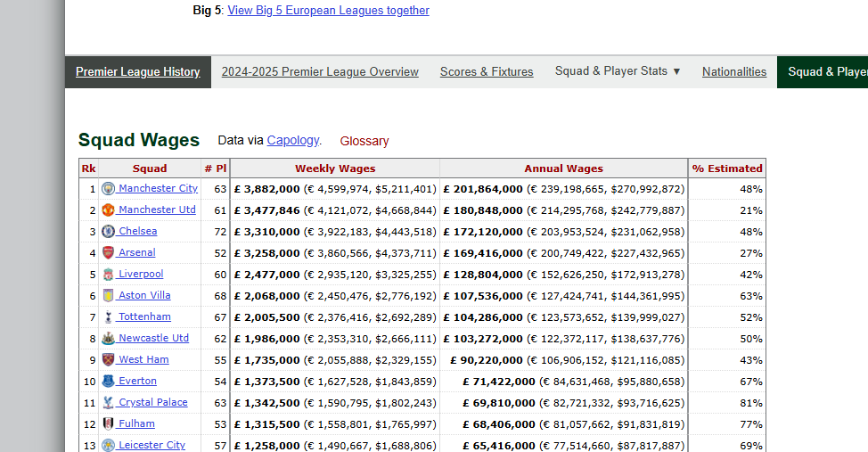Open the Manchester Utd squad link
This screenshot has width=868, height=452.
tap(157, 210)
